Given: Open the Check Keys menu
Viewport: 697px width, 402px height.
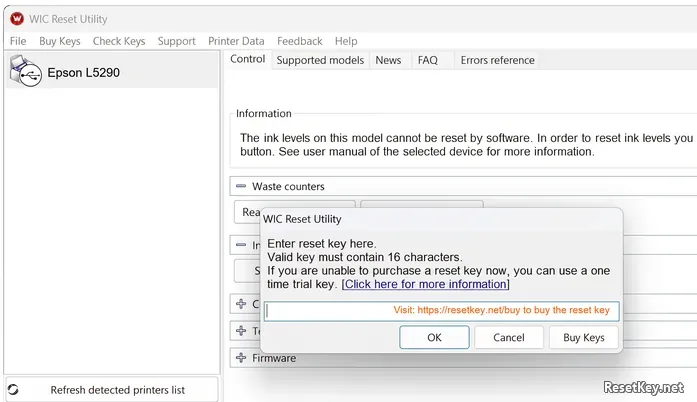Looking at the screenshot, I should pos(119,41).
